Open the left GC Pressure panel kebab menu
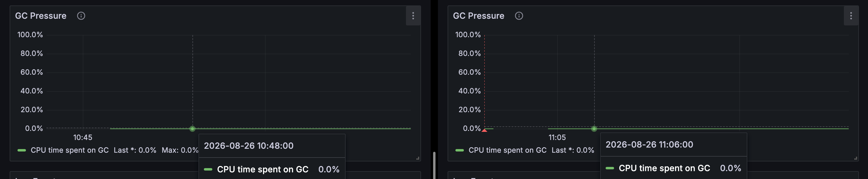868x179 pixels. tap(413, 15)
